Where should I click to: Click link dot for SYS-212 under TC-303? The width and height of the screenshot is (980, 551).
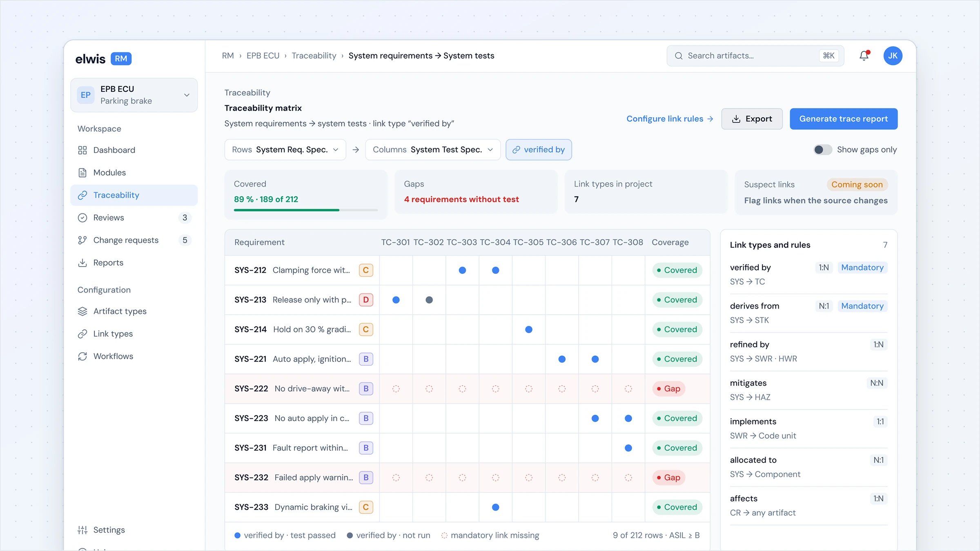(x=462, y=270)
